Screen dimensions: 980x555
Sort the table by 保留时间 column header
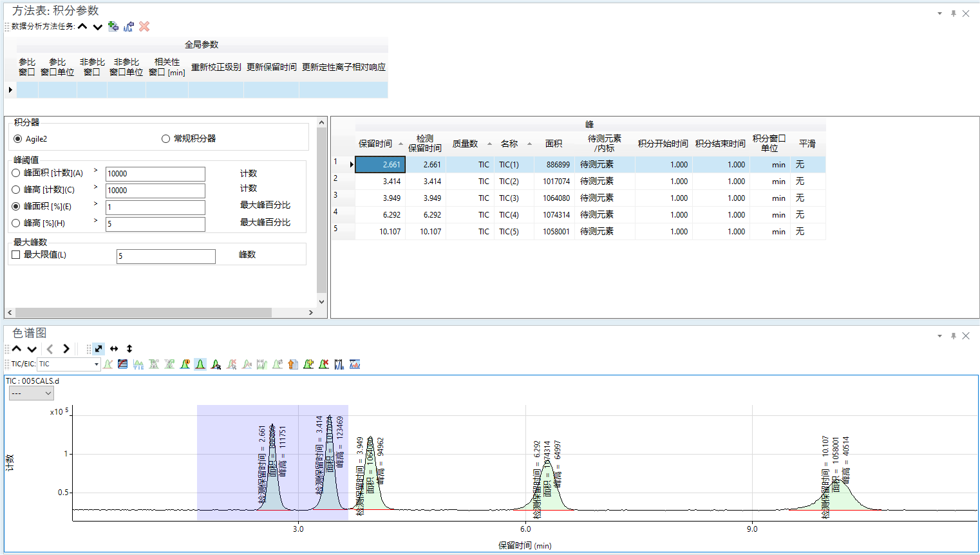point(375,144)
